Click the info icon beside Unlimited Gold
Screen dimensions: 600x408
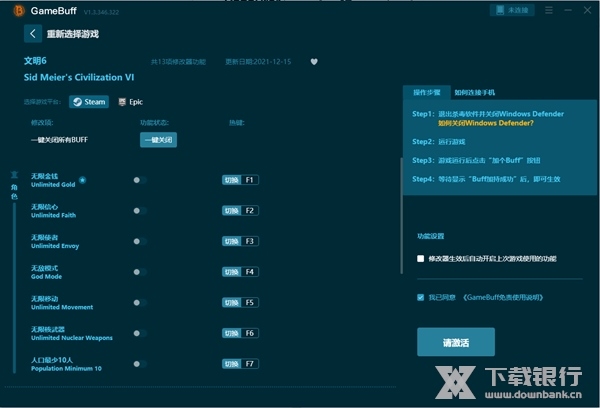(x=82, y=180)
